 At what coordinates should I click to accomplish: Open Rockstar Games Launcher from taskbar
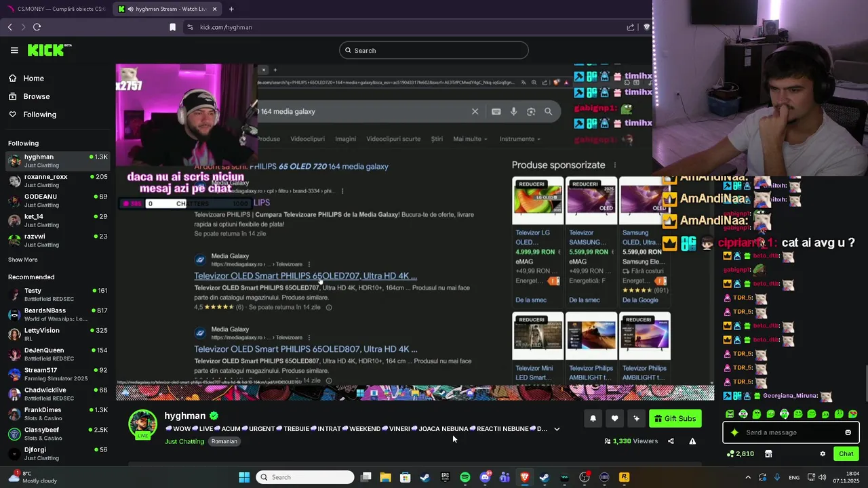click(624, 477)
